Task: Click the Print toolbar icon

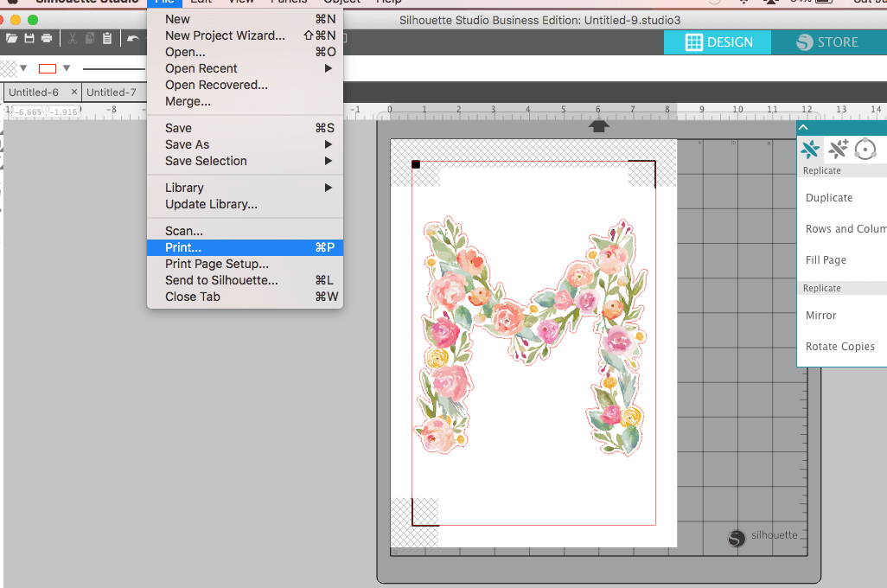Action: coord(47,39)
